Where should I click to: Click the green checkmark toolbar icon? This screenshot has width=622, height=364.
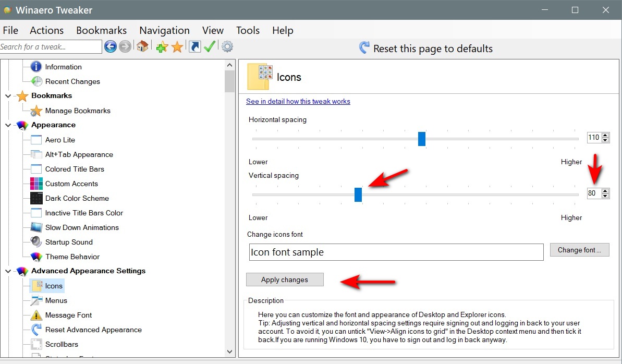[x=210, y=47]
